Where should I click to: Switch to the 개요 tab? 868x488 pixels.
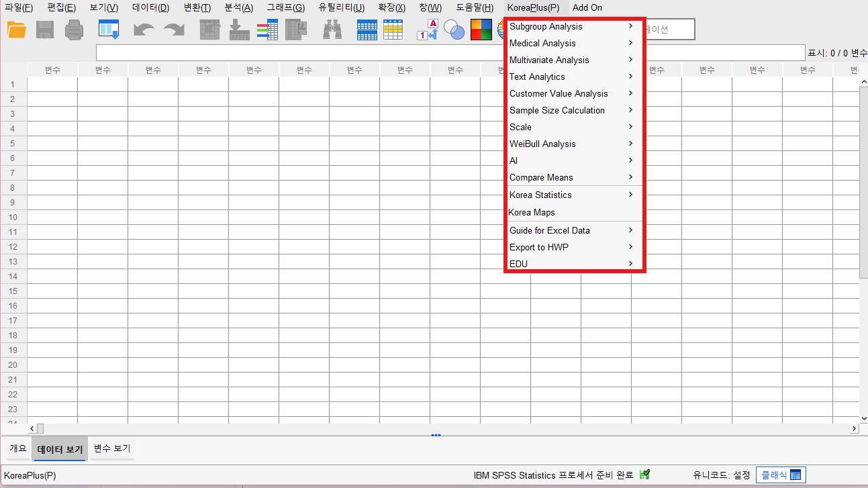tap(17, 448)
